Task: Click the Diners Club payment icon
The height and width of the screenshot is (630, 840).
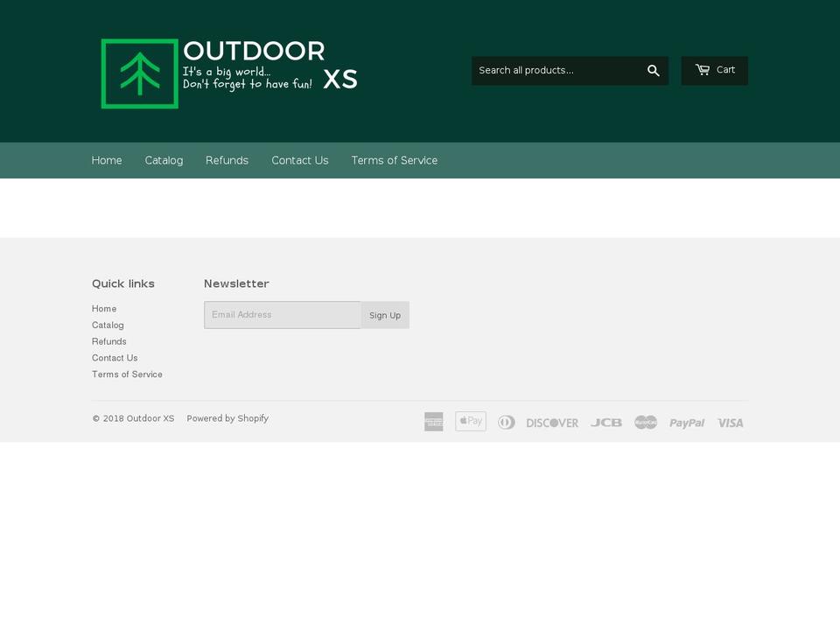Action: tap(507, 422)
